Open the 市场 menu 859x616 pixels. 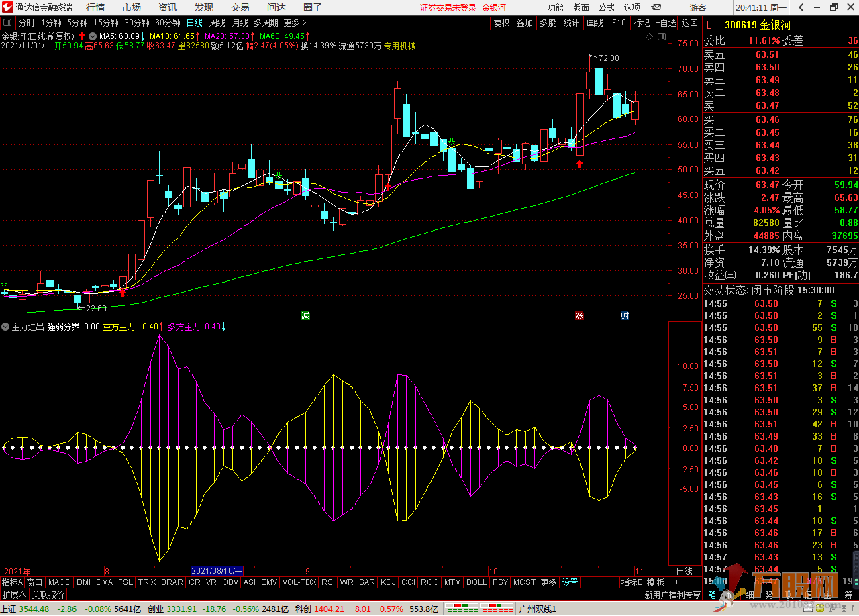132,7
